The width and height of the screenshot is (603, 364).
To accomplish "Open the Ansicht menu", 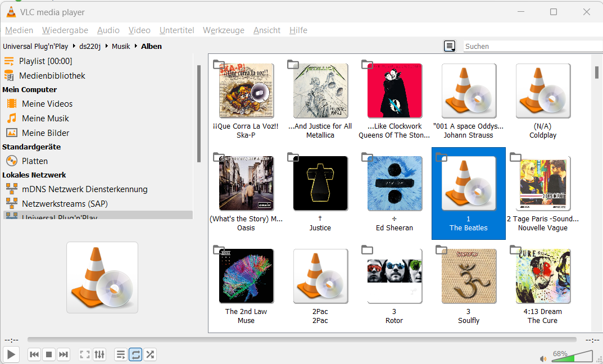I will pos(267,30).
